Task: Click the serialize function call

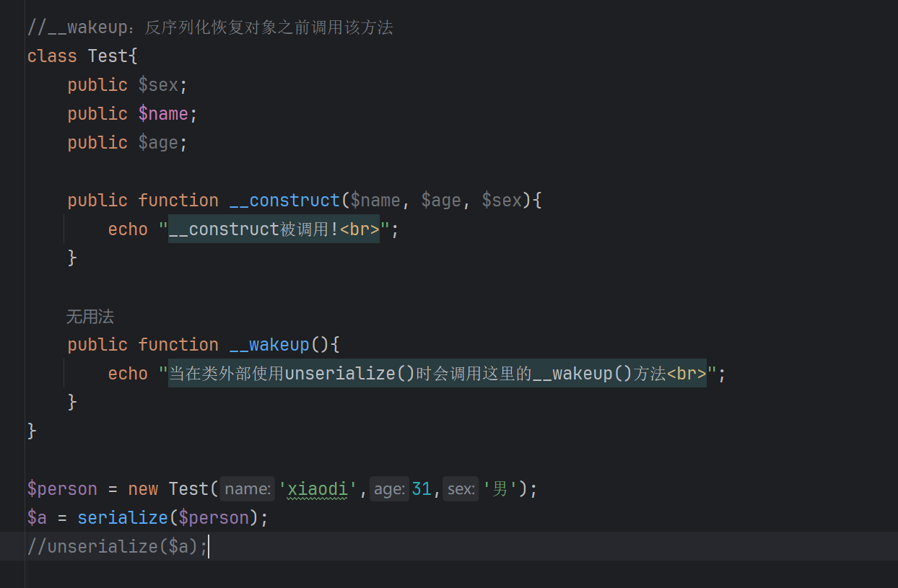Action: (x=123, y=518)
